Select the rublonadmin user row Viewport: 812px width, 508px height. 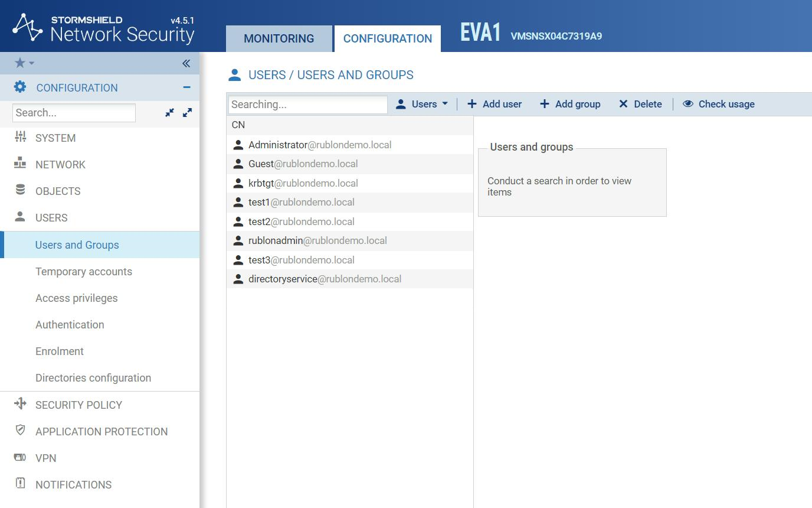coord(317,240)
